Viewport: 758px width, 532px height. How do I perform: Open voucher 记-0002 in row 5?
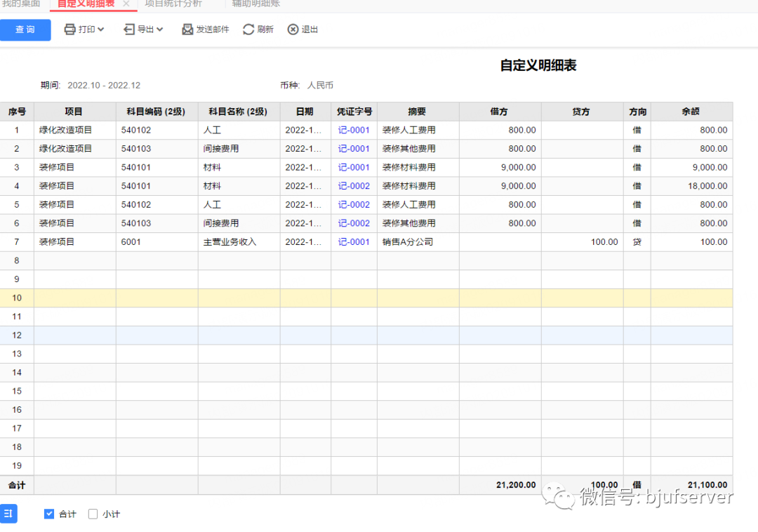click(x=354, y=204)
